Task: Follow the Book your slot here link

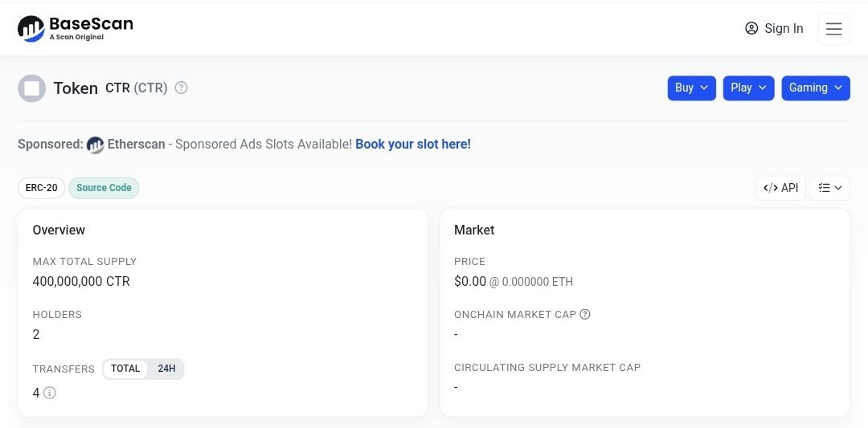Action: [x=413, y=144]
